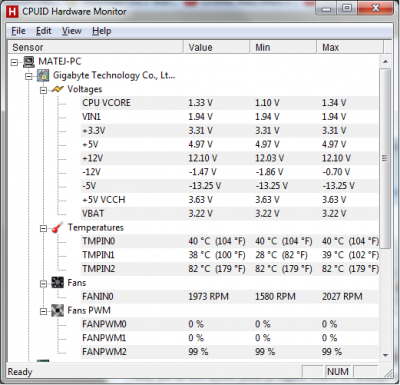
Task: Click the scrollbar up arrow
Action: (x=385, y=62)
